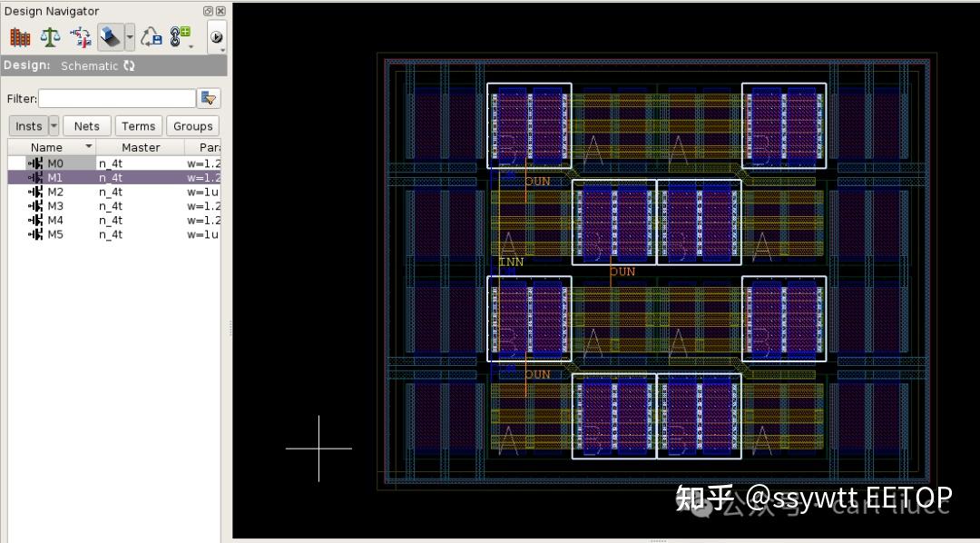Select instance M5 in the instance list

pos(55,234)
